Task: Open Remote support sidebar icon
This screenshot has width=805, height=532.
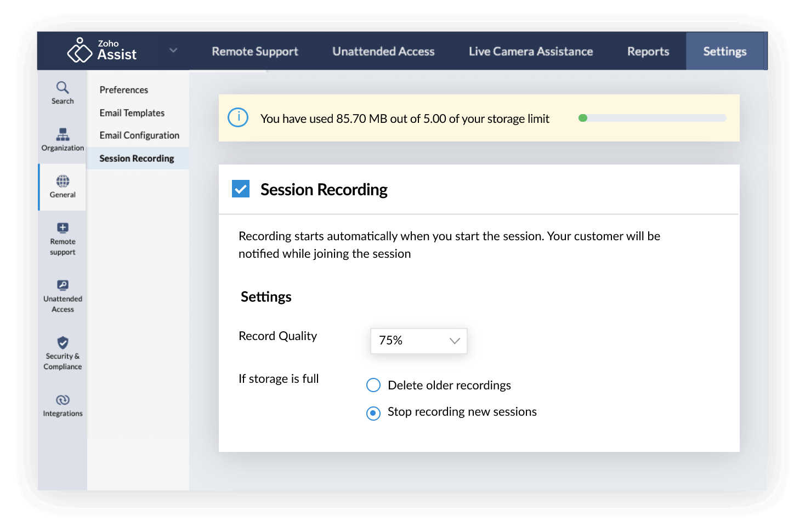Action: click(63, 228)
